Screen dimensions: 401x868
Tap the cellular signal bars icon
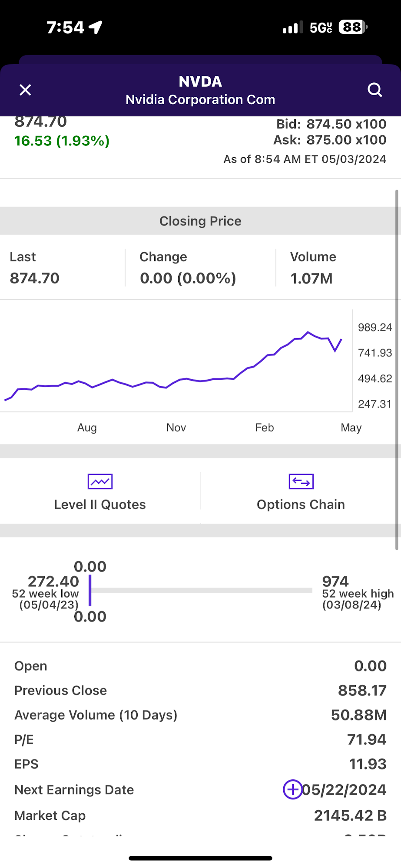pos(293,27)
